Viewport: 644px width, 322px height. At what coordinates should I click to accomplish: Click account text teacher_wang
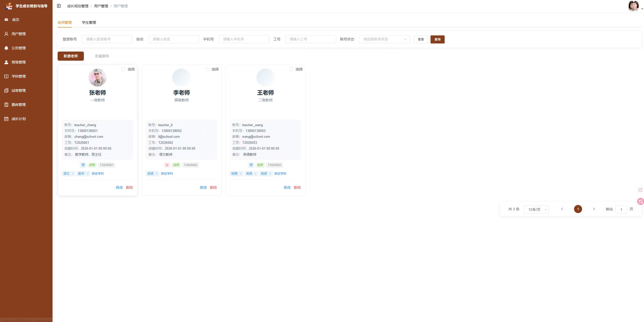tap(252, 125)
